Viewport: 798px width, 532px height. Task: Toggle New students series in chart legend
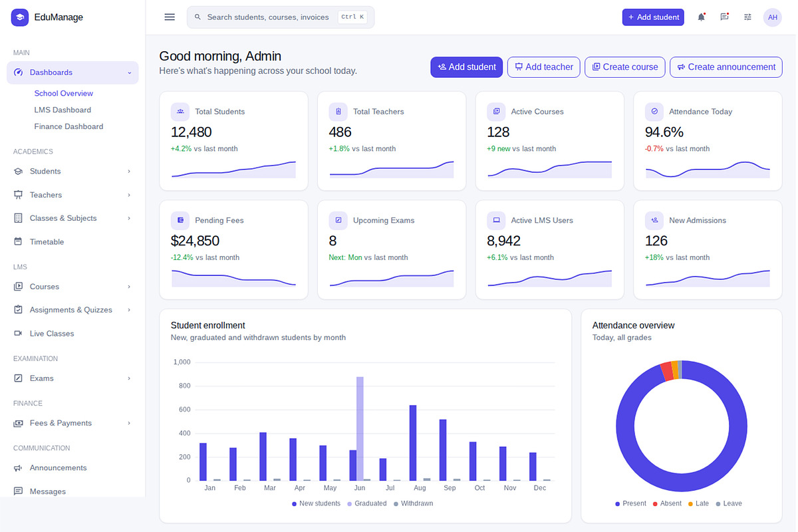[x=316, y=503]
